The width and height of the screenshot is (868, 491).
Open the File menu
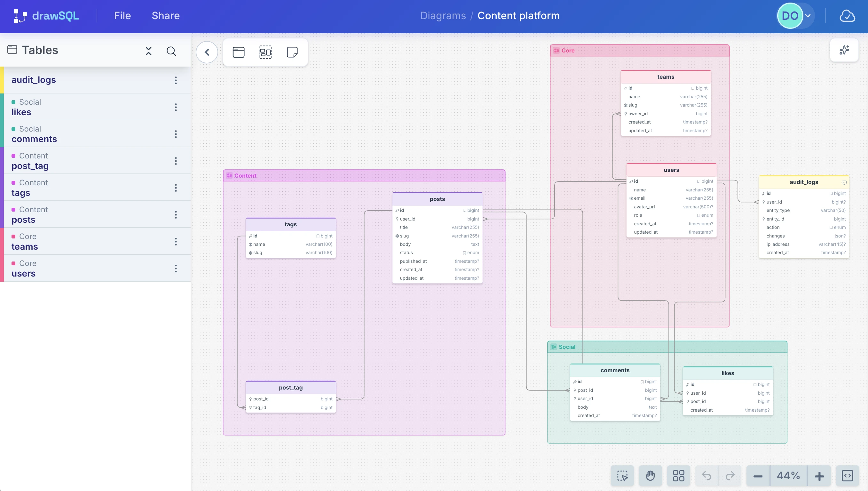click(x=122, y=15)
